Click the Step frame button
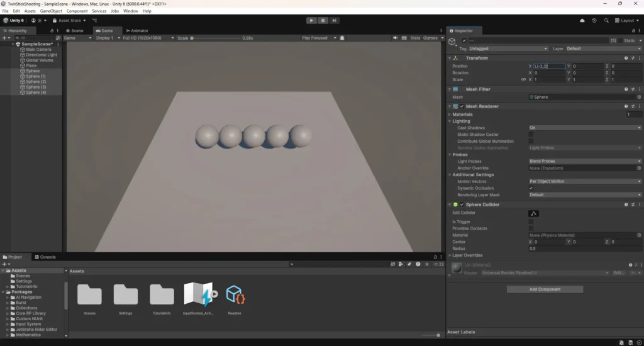 335,20
